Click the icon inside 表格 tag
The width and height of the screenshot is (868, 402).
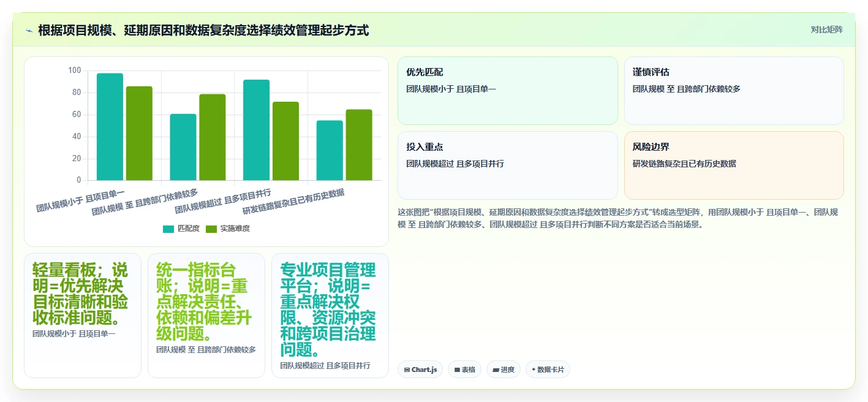pos(457,370)
